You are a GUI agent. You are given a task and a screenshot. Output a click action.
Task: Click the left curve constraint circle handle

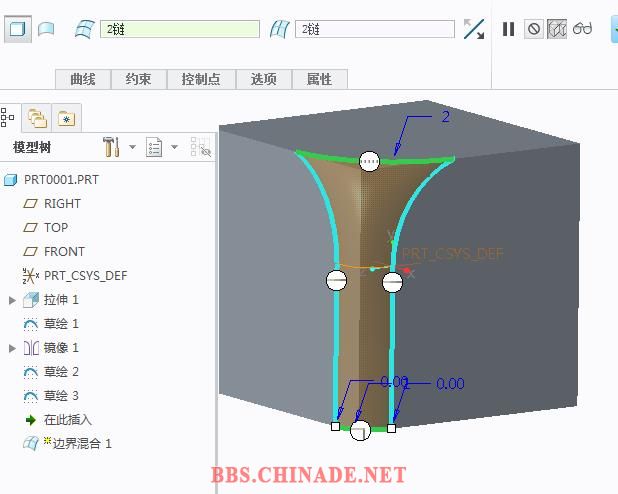(337, 280)
